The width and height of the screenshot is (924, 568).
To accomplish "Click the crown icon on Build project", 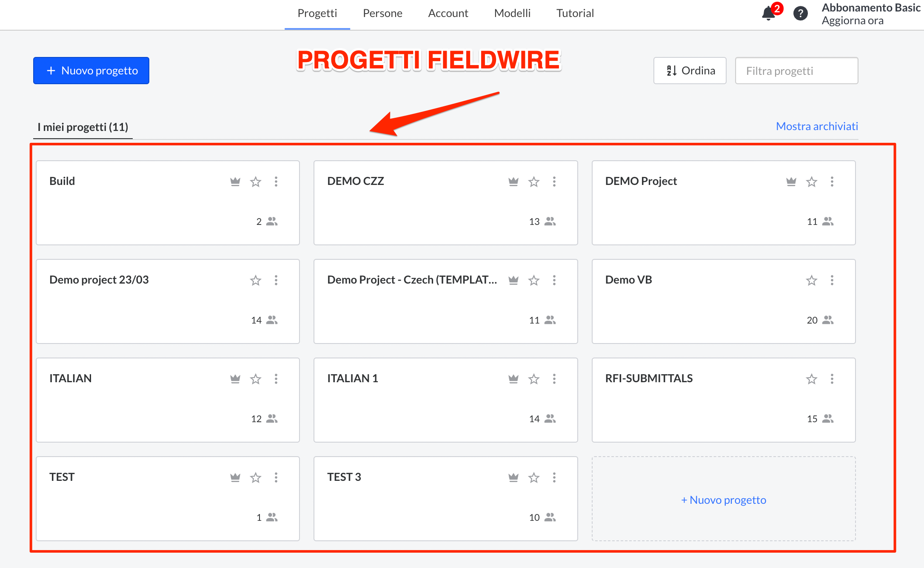I will pyautogui.click(x=235, y=182).
